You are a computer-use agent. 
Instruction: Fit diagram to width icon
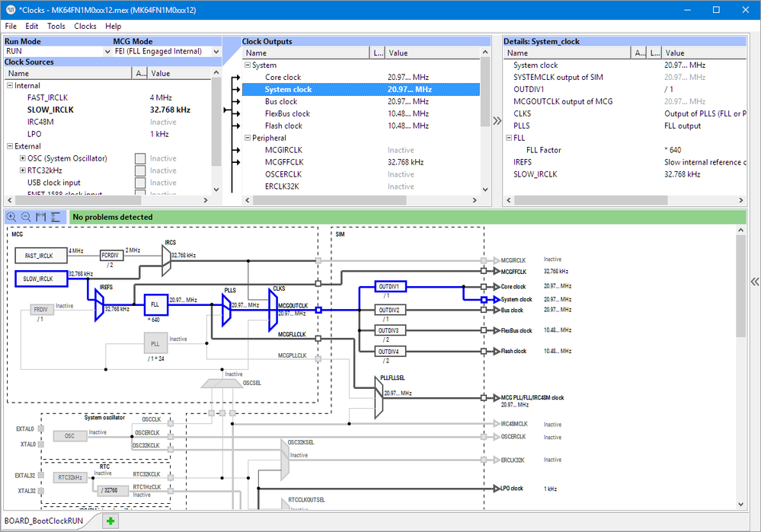click(x=41, y=217)
